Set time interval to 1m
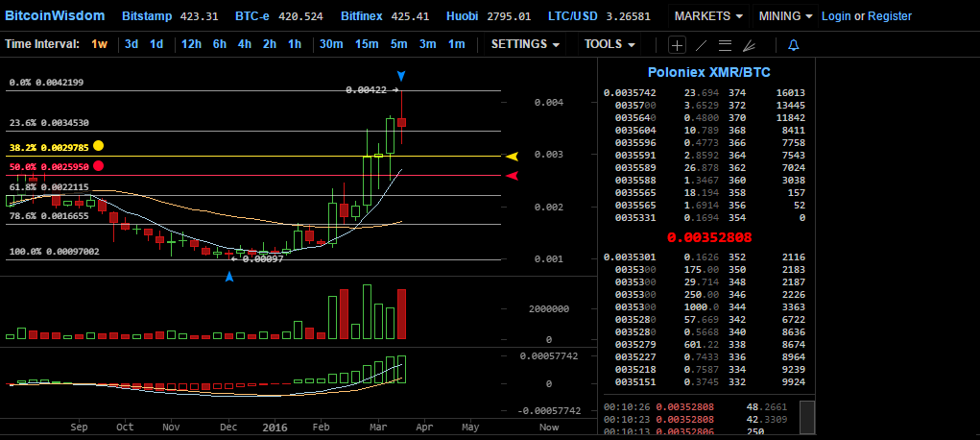 (x=456, y=44)
